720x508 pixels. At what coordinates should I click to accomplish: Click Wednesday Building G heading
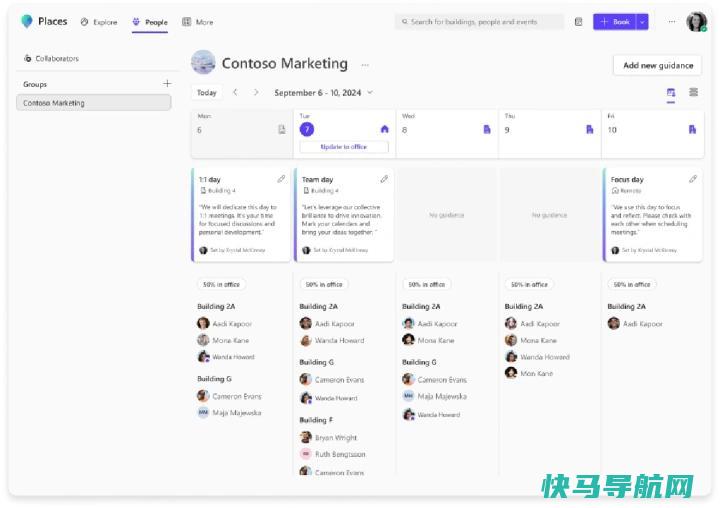pos(419,362)
